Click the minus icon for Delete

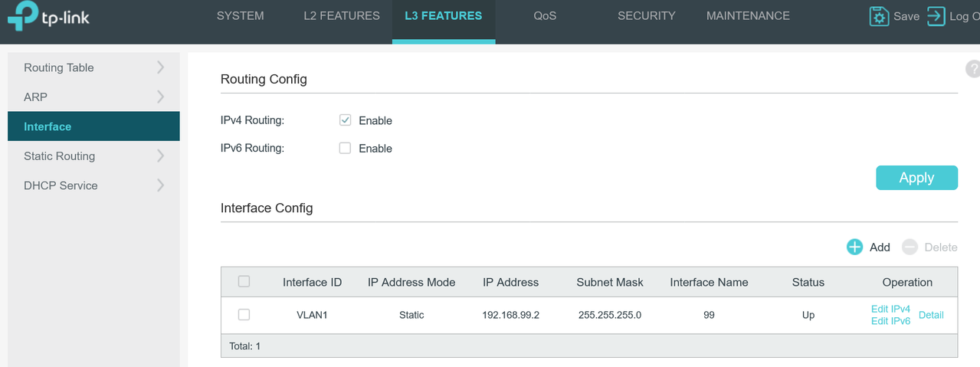pyautogui.click(x=910, y=247)
